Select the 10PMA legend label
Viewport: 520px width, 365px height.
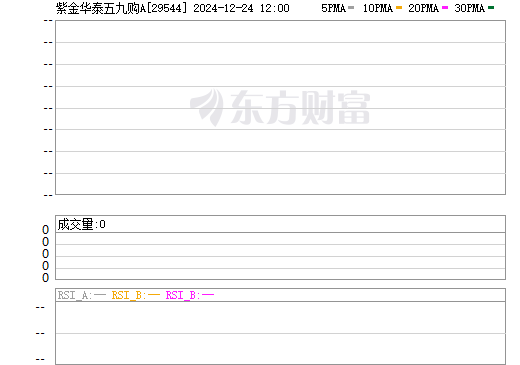[378, 8]
